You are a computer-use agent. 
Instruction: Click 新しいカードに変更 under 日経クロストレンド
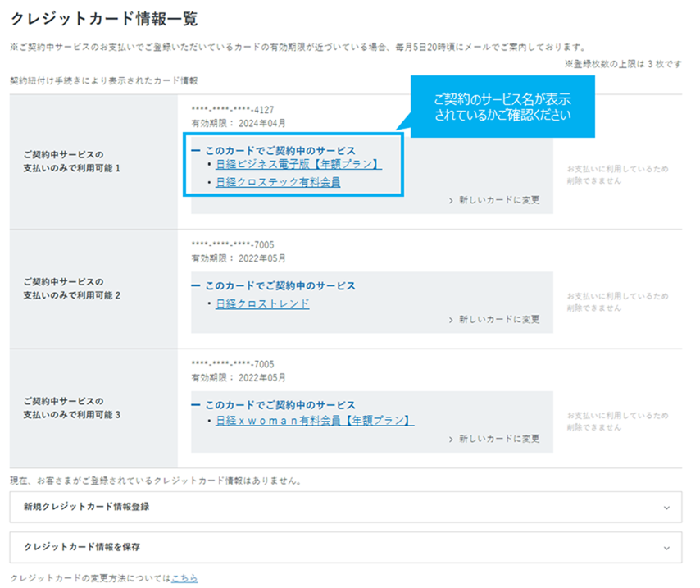pos(494,320)
